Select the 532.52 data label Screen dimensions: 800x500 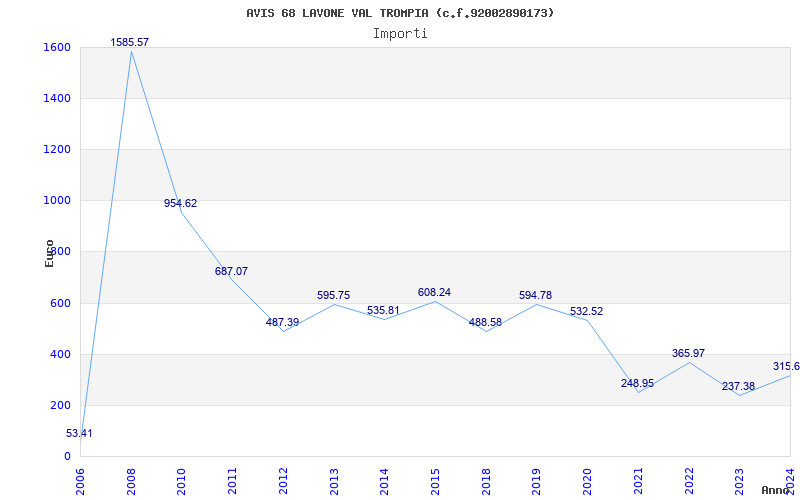pyautogui.click(x=586, y=311)
